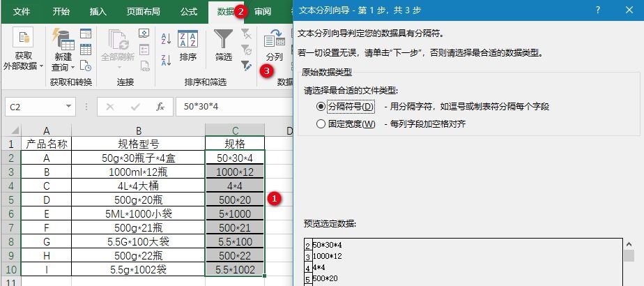Click cell 规格型号 header
The image size is (644, 286).
tap(139, 144)
